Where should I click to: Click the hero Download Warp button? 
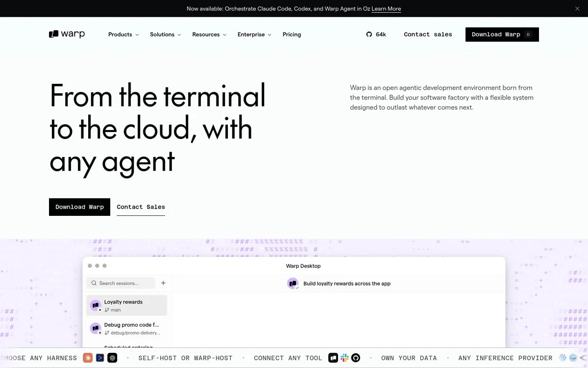pyautogui.click(x=79, y=207)
